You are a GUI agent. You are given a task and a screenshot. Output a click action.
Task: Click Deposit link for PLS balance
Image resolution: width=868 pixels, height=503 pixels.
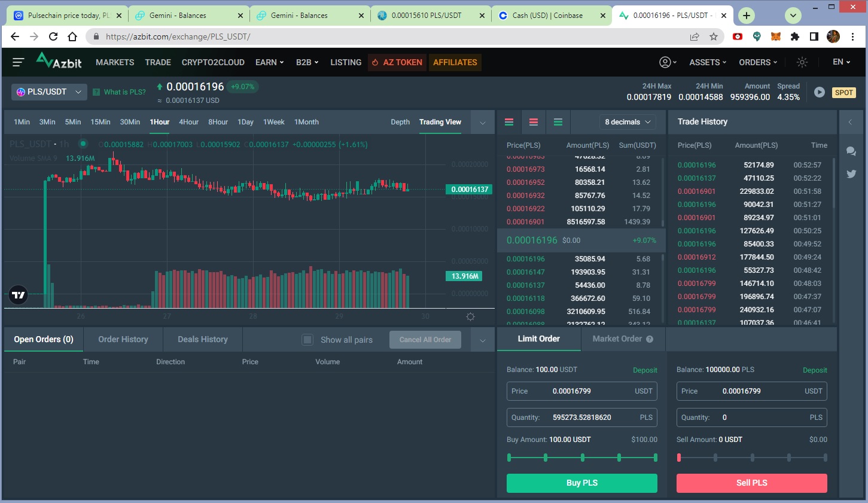(815, 370)
